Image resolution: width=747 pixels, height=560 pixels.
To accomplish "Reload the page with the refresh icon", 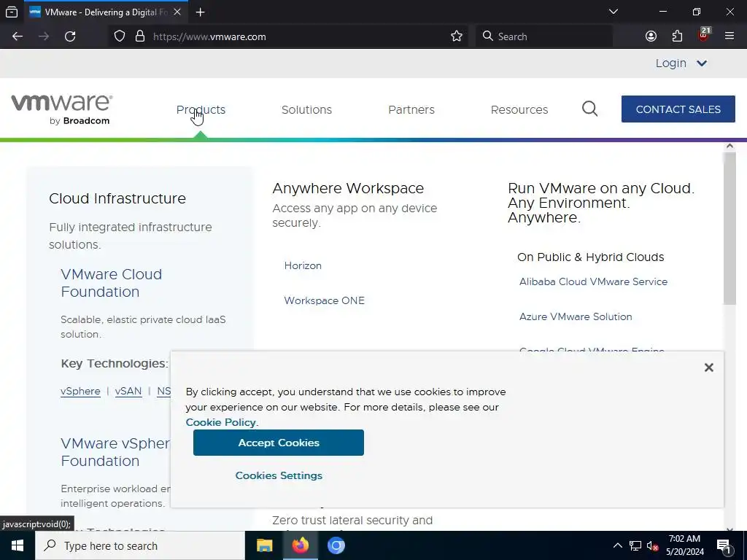I will pyautogui.click(x=70, y=36).
